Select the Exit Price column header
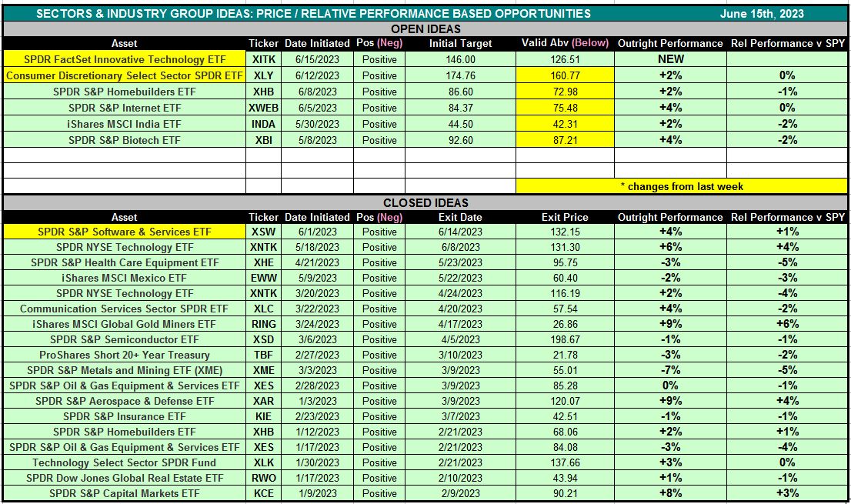This screenshot has height=504, width=851. click(x=565, y=218)
